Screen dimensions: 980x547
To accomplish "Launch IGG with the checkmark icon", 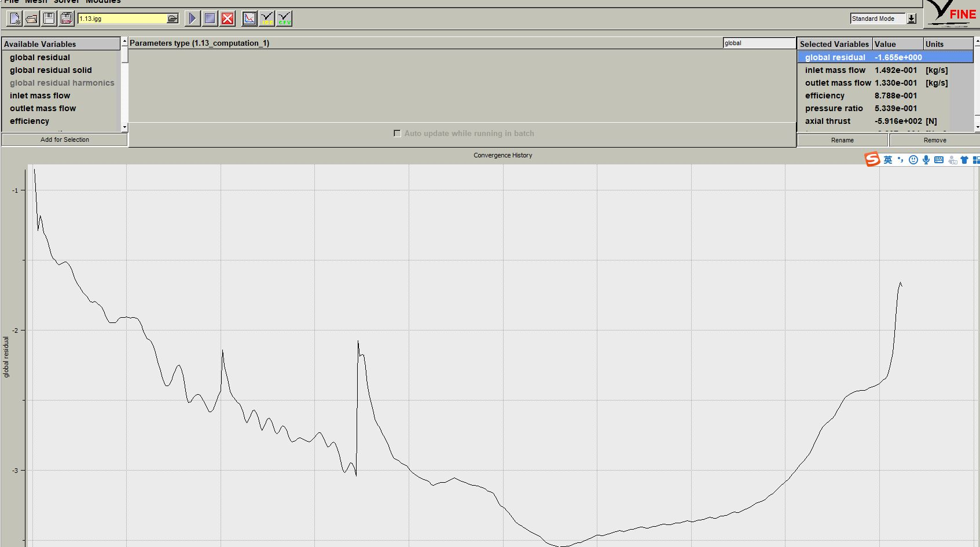I will click(267, 19).
